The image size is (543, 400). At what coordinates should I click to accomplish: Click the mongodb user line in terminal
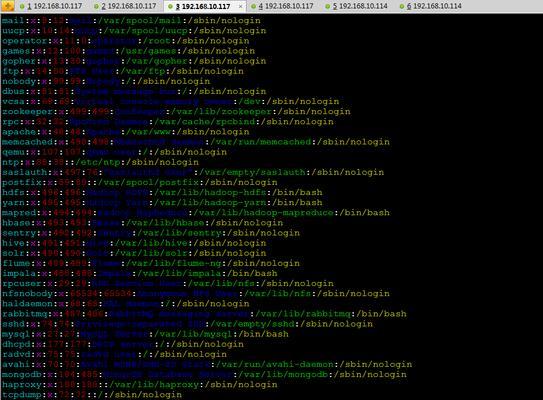(204, 374)
